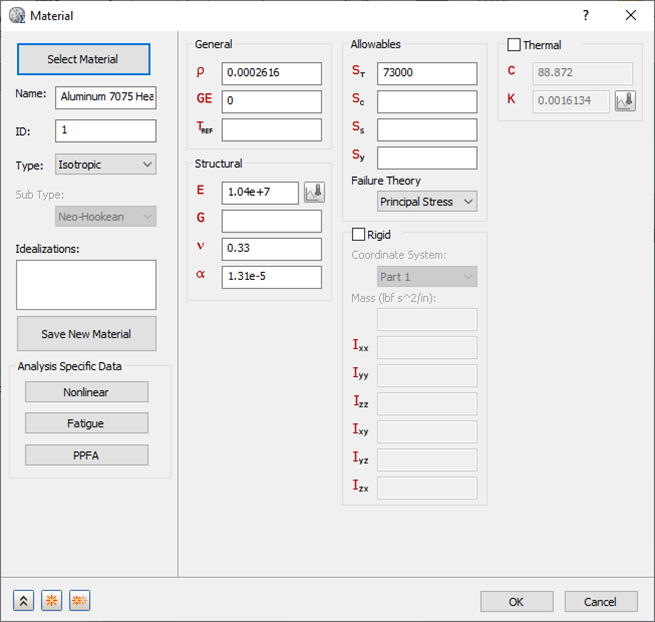This screenshot has height=622, width=655.
Task: Open temperature-dependent curve for conductivity K
Action: coord(625,101)
